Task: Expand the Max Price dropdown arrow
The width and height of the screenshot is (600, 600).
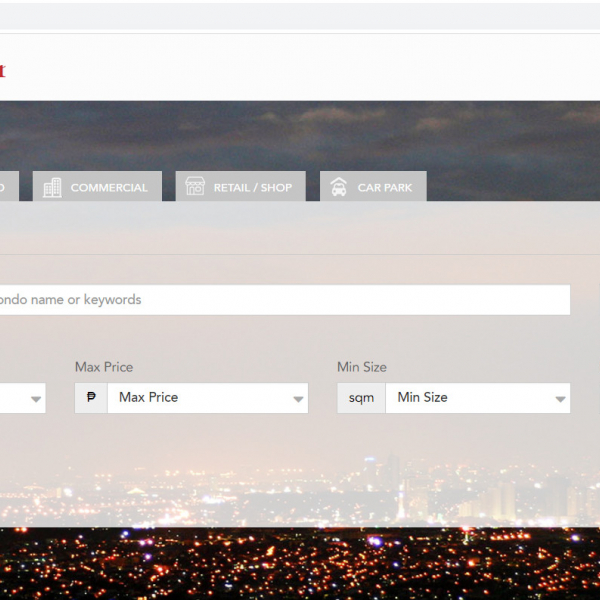Action: [298, 399]
